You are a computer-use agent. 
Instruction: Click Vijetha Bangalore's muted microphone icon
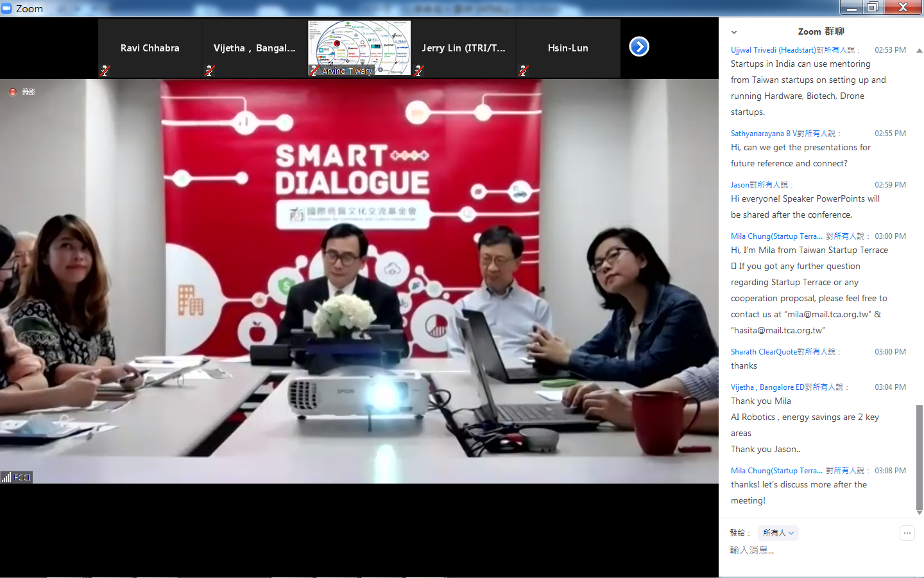210,71
